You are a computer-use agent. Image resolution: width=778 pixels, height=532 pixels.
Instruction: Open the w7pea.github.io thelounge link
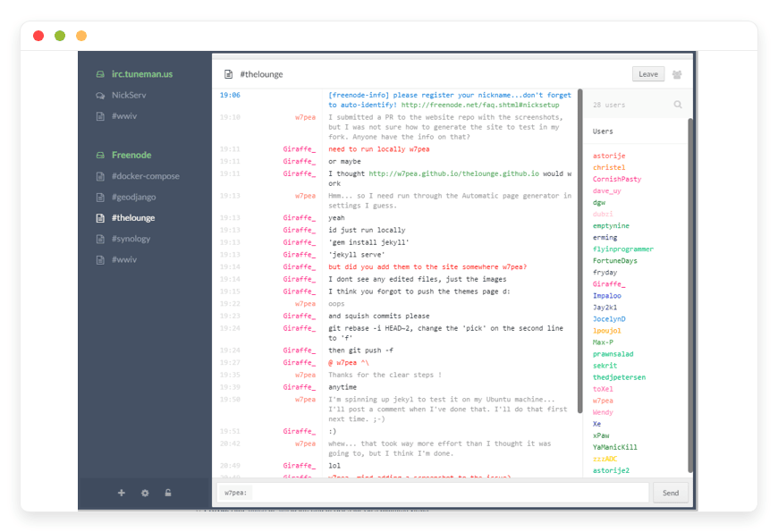click(453, 173)
